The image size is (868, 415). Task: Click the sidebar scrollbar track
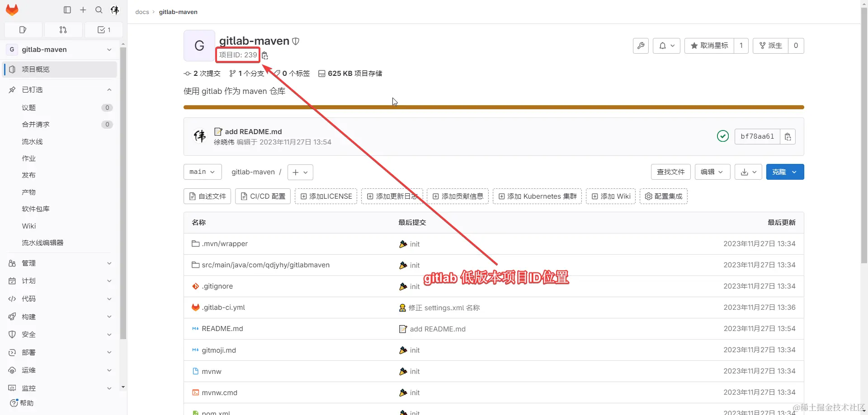point(123,203)
